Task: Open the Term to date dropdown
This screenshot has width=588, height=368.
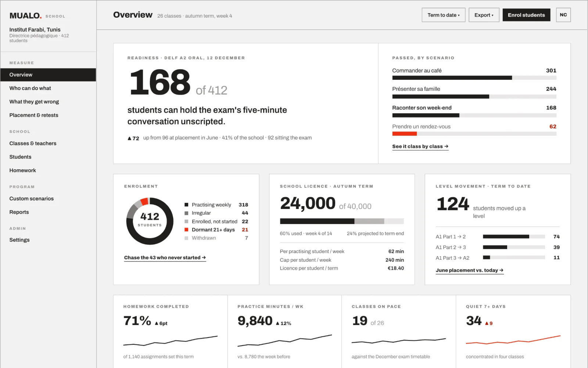Action: pos(443,15)
